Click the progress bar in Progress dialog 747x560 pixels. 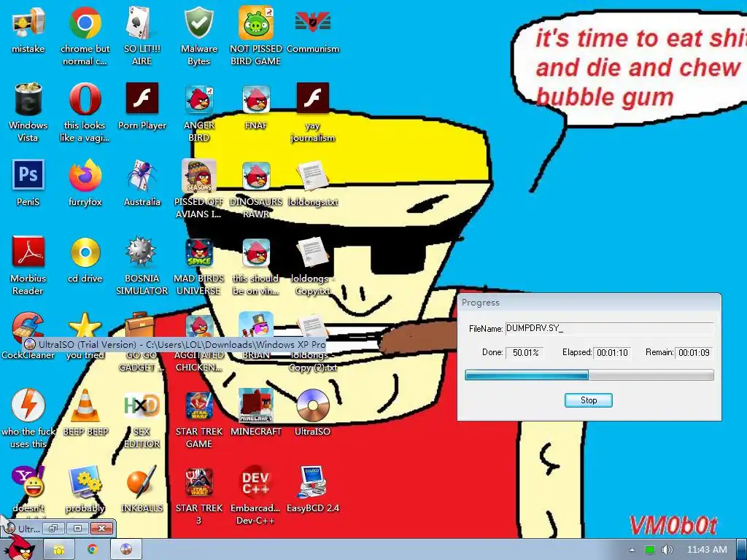(x=589, y=375)
